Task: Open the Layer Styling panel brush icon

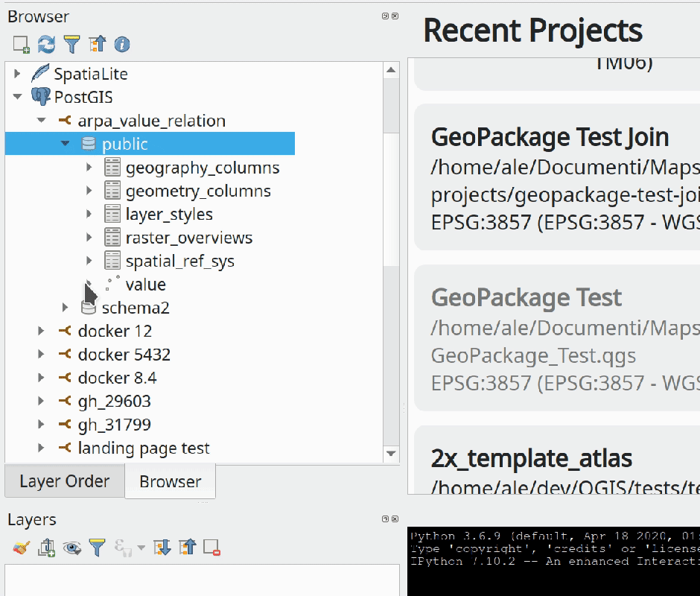Action: tap(21, 548)
